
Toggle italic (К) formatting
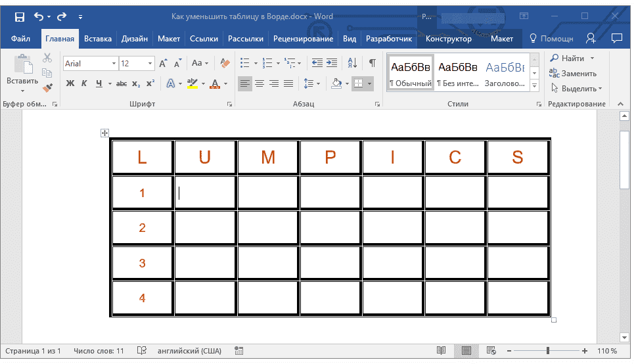pyautogui.click(x=84, y=83)
